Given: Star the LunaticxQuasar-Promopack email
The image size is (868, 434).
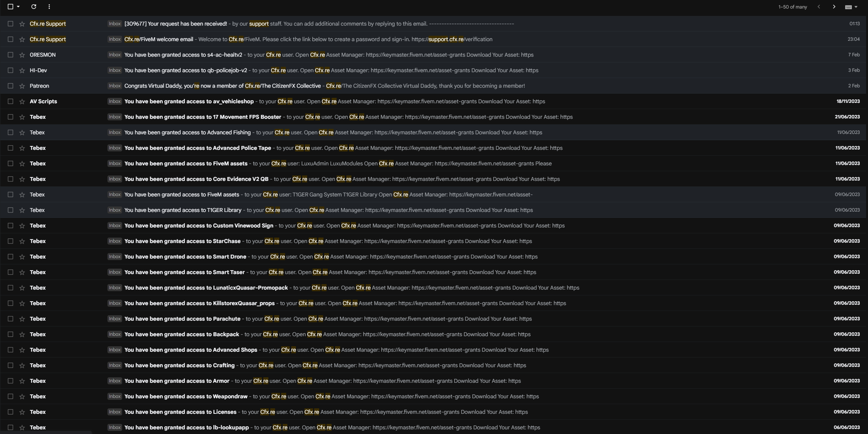Looking at the screenshot, I should click(x=22, y=288).
